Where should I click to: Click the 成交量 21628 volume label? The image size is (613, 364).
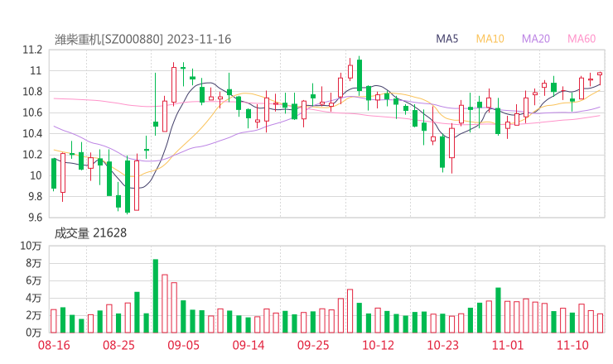click(x=90, y=233)
